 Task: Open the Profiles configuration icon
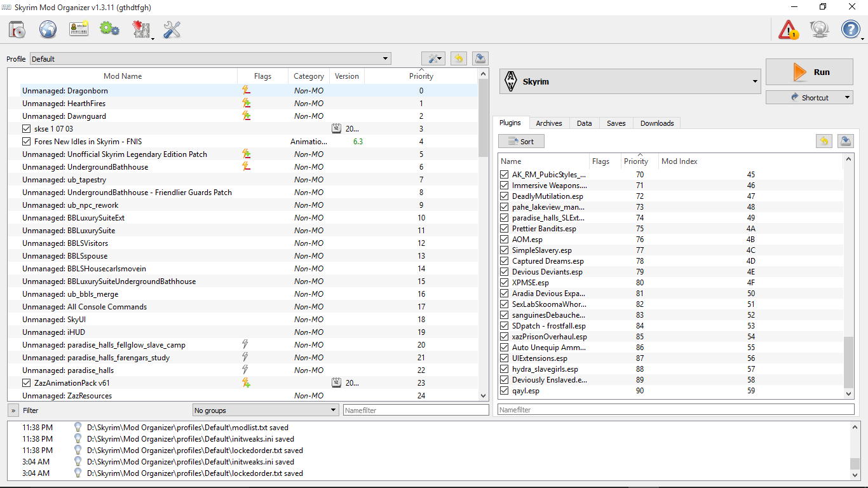(x=79, y=29)
